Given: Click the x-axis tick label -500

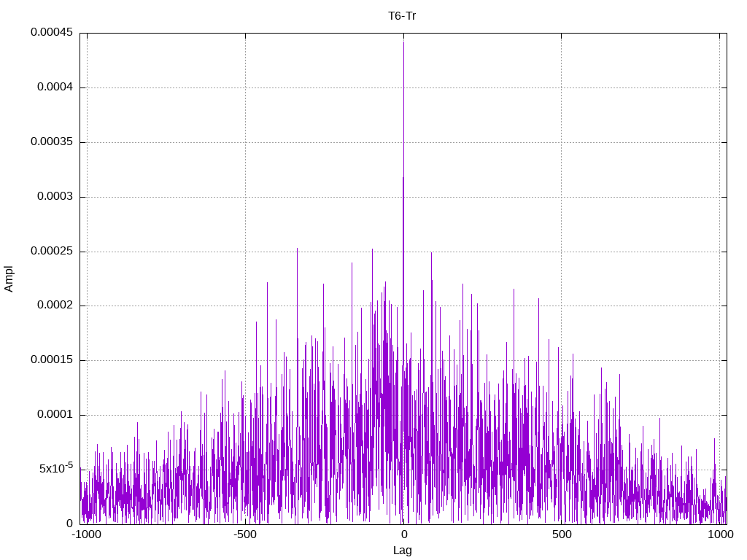Looking at the screenshot, I should tap(245, 534).
